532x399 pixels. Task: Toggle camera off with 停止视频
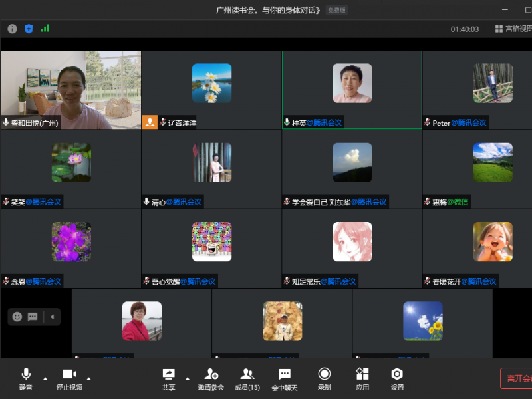[x=69, y=379]
